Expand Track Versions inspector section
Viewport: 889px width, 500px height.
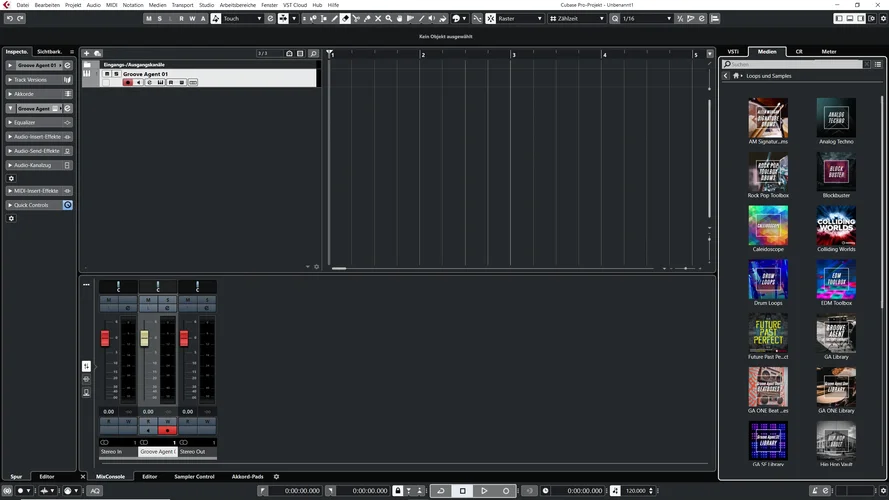(x=10, y=80)
